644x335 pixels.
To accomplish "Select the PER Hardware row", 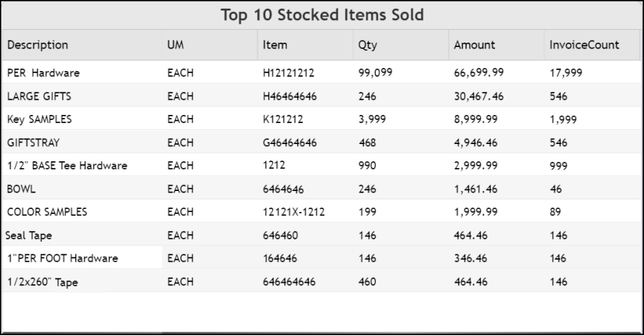I will (321, 73).
